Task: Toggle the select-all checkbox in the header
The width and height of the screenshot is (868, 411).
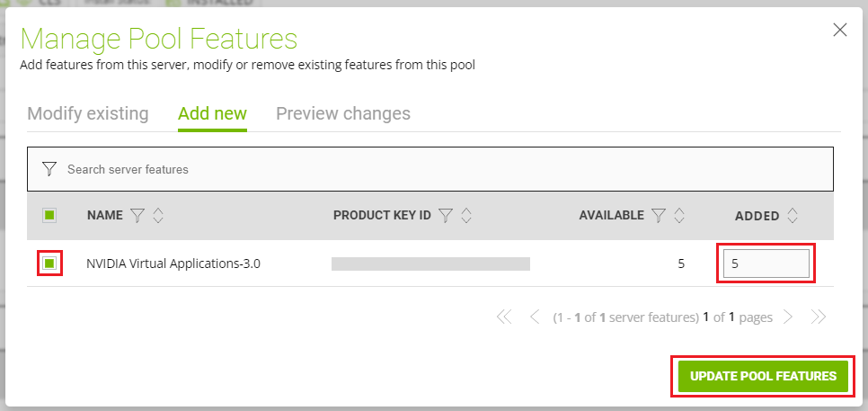Action: pos(49,215)
